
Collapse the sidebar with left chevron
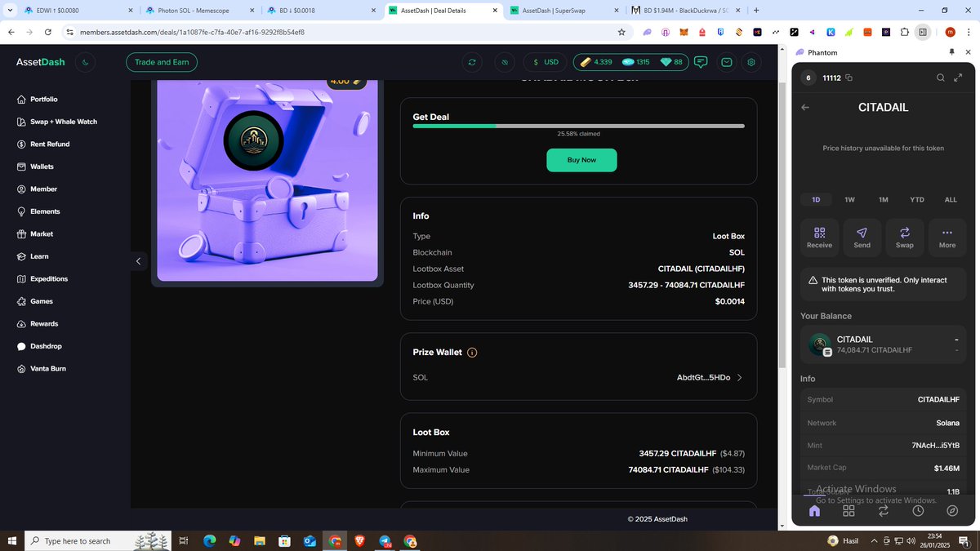tap(138, 261)
